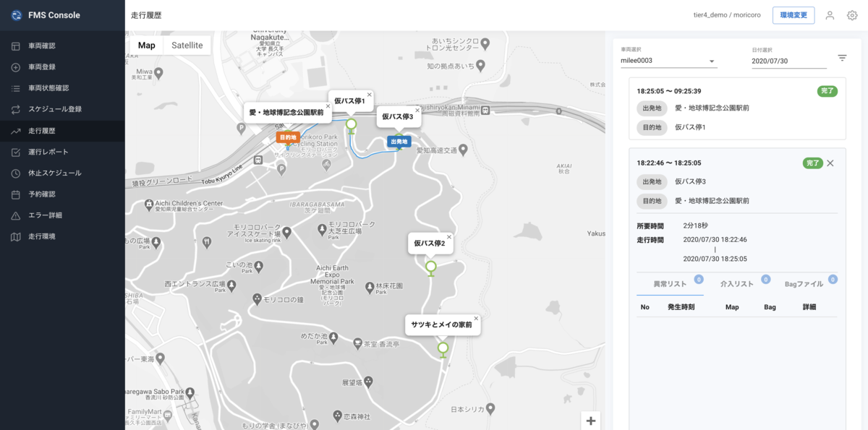Open the 車両選択 milee0003 dropdown
868x430 pixels.
pyautogui.click(x=668, y=61)
